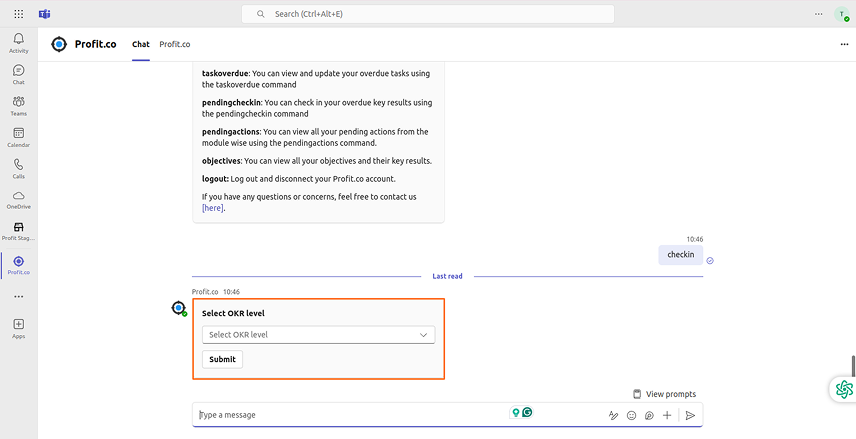Image resolution: width=856 pixels, height=439 pixels.
Task: Click the dropdown chevron arrow
Action: coord(423,335)
